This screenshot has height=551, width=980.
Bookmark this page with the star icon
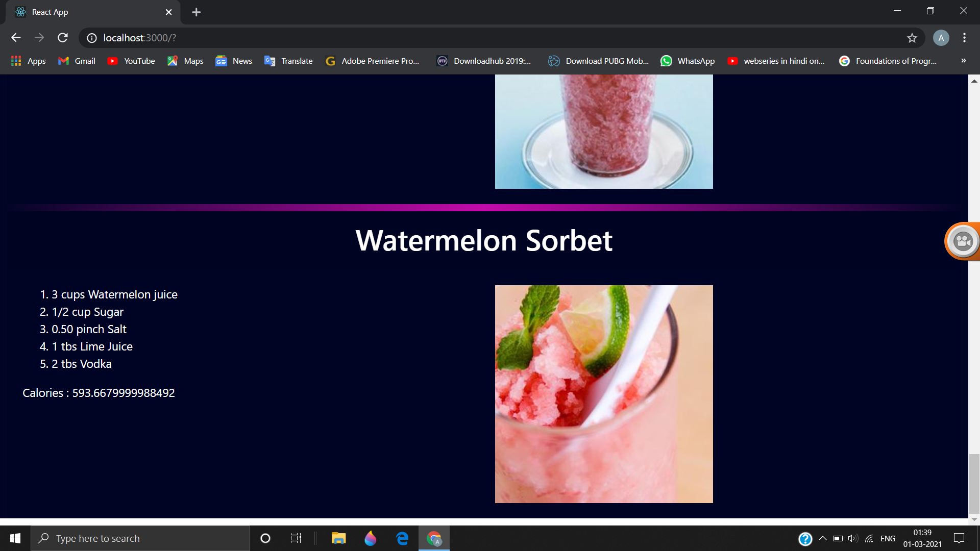point(912,38)
